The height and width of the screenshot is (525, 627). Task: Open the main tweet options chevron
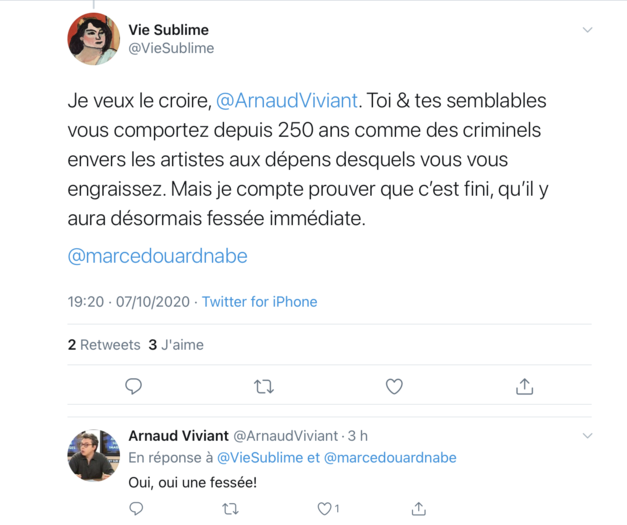pos(587,30)
